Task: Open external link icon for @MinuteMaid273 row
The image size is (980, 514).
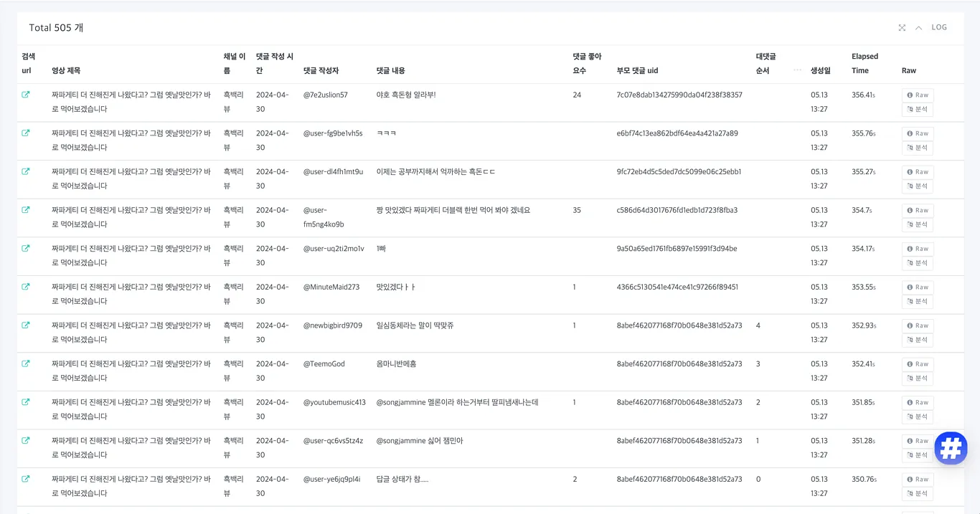Action: 26,287
